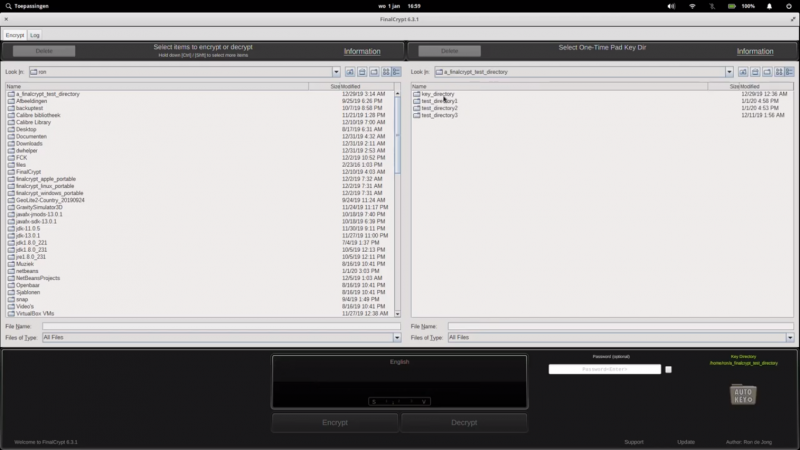
Task: Select Calibre Library folder row
Action: point(33,122)
